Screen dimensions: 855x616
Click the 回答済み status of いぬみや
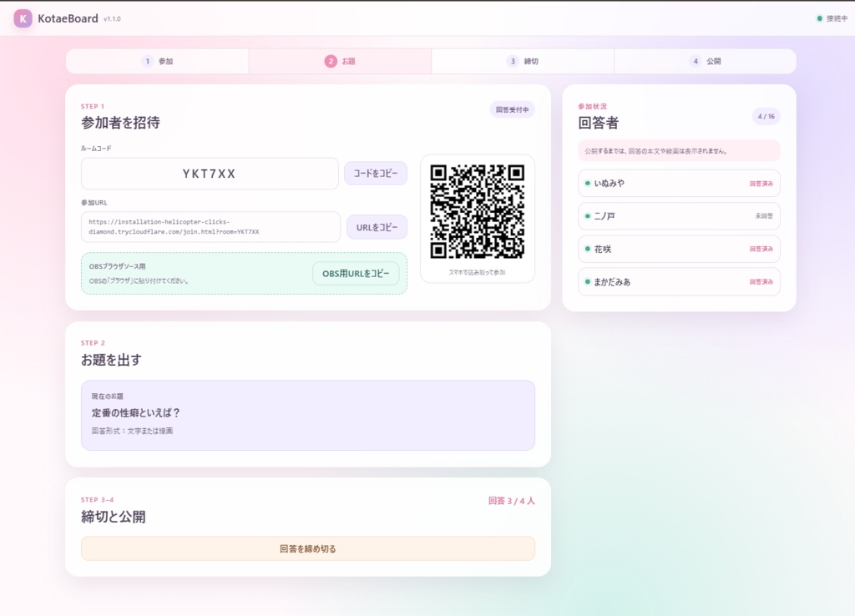761,184
